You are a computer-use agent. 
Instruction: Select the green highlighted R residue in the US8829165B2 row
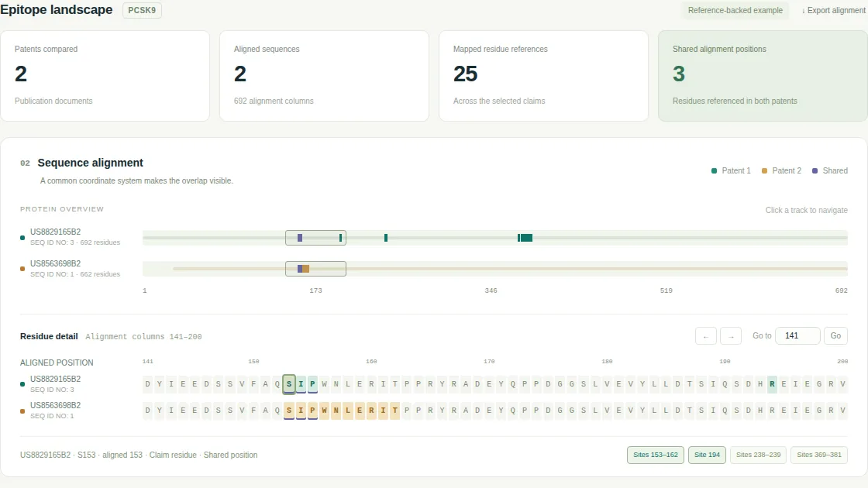tap(772, 384)
